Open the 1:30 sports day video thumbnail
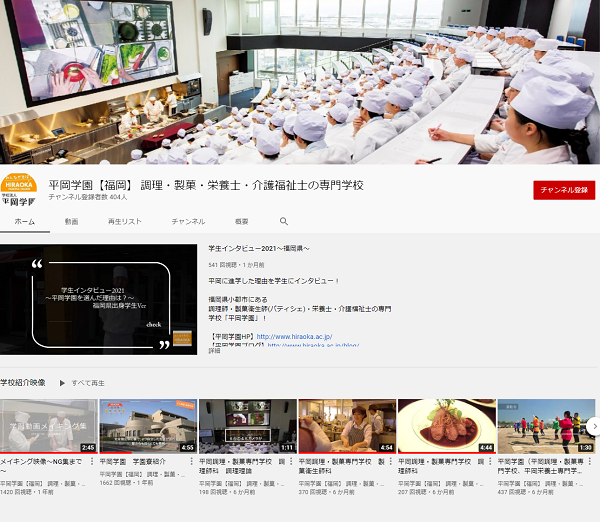600x522 pixels. (x=546, y=426)
